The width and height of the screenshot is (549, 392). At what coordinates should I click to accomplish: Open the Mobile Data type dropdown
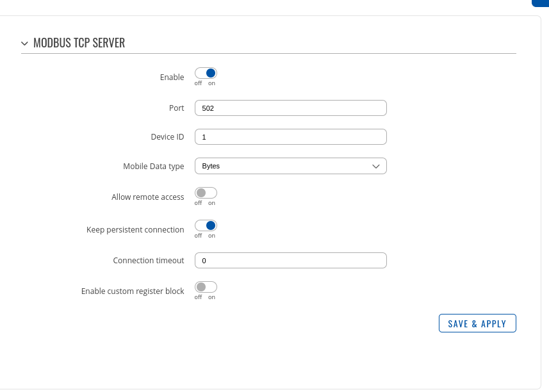[x=291, y=166]
